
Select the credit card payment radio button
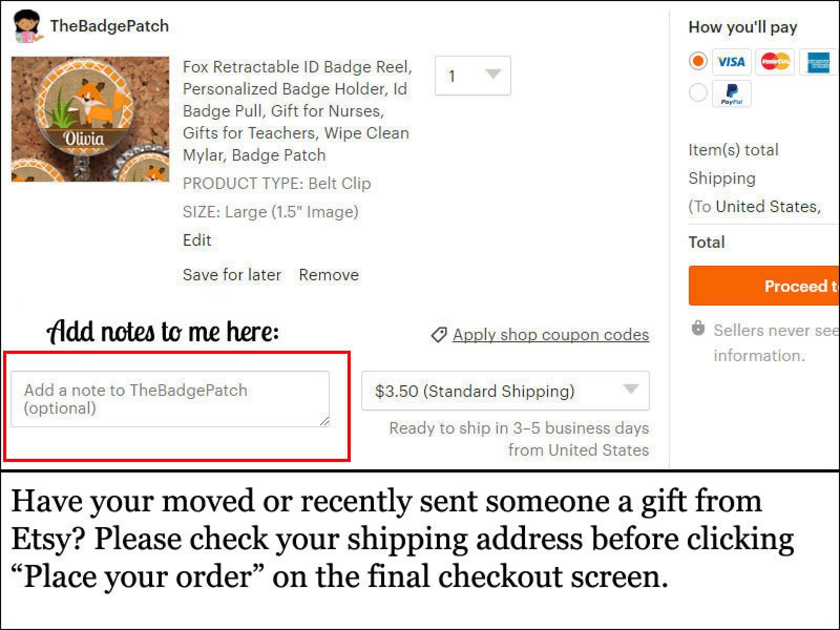698,61
